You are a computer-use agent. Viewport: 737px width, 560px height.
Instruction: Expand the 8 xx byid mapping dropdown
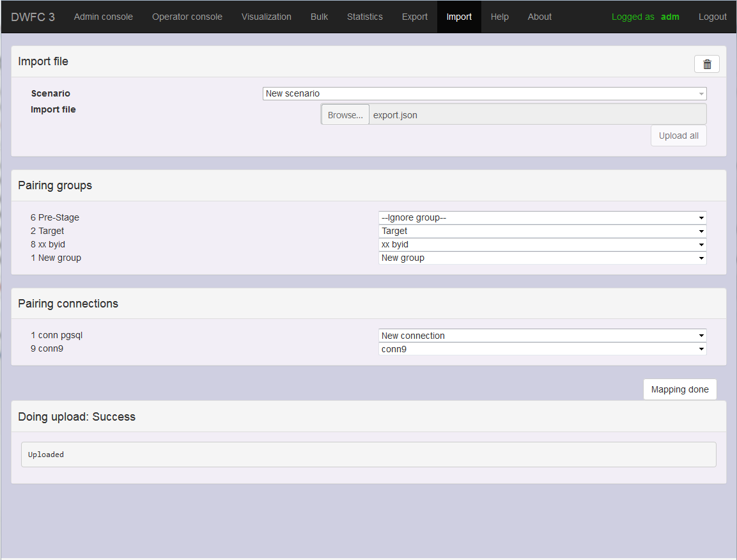click(x=542, y=244)
